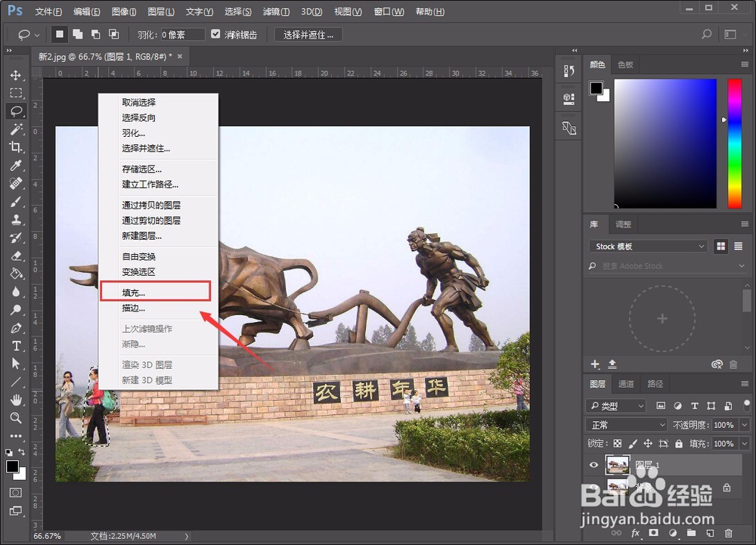Select the Crop tool

tap(16, 147)
